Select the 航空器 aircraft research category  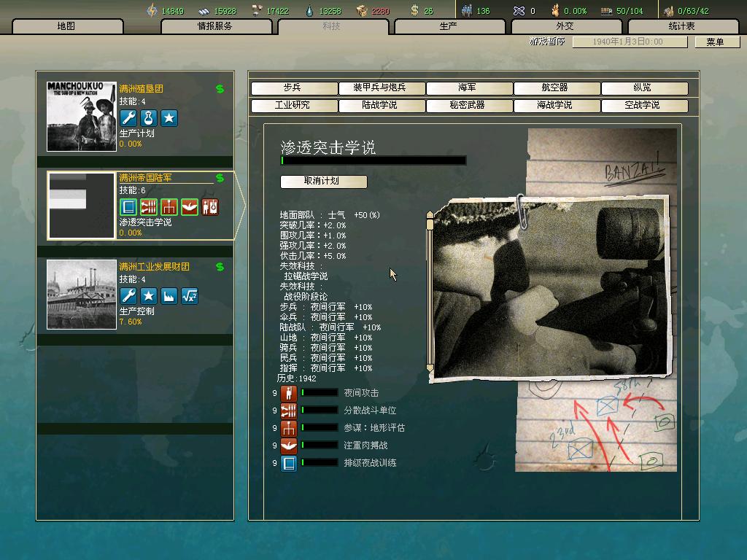557,88
